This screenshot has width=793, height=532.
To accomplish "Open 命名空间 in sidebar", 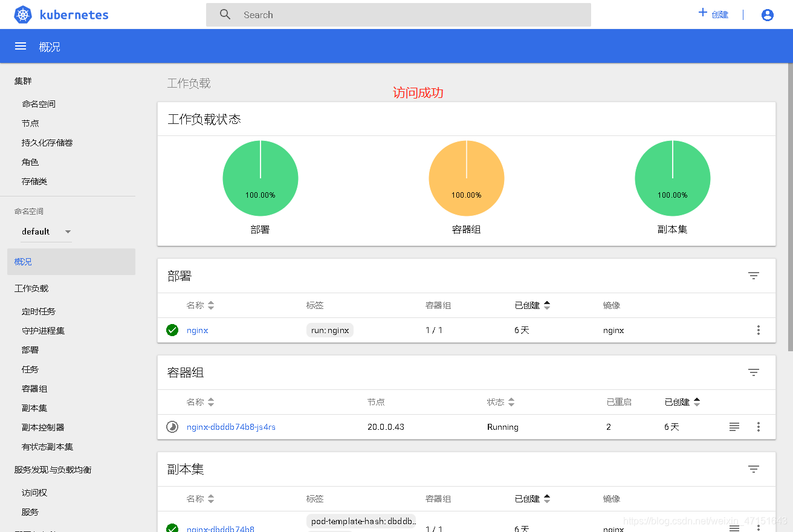I will 39,104.
